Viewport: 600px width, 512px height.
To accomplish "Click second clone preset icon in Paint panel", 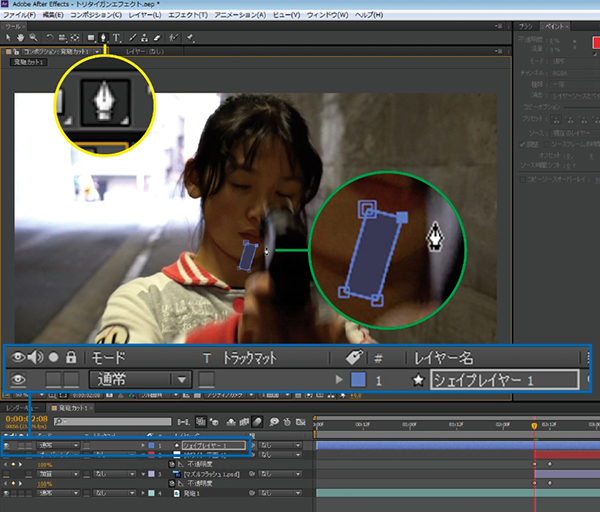I will 570,119.
